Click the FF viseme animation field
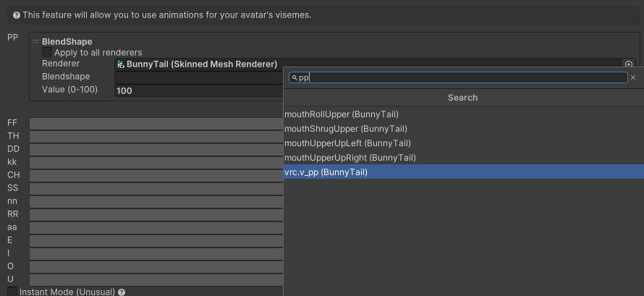644x296 pixels. pos(156,123)
